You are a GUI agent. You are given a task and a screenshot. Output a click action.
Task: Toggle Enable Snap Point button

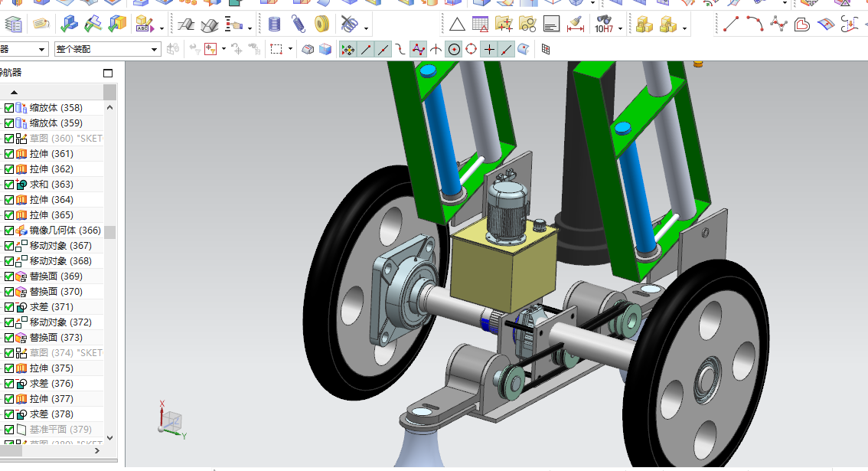tap(348, 49)
